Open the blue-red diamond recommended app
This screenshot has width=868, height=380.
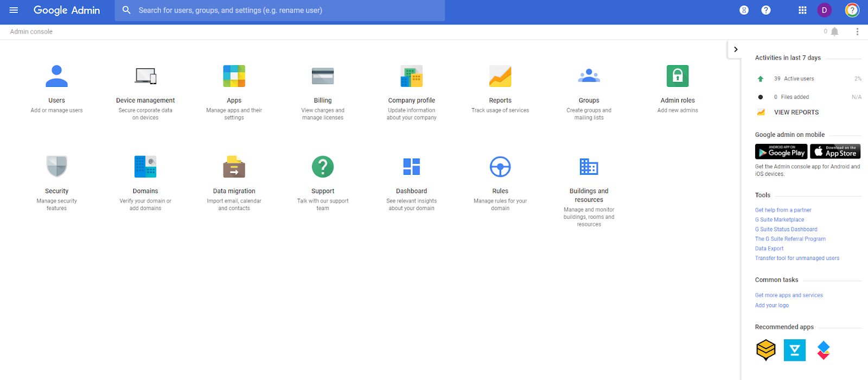(824, 350)
